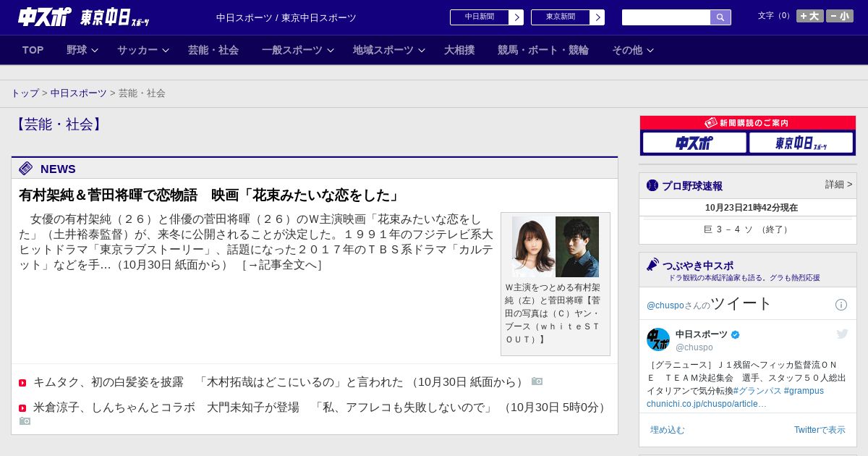This screenshot has width=868, height=456.
Task: Click Twitter verified badge icon
Action: click(x=736, y=334)
